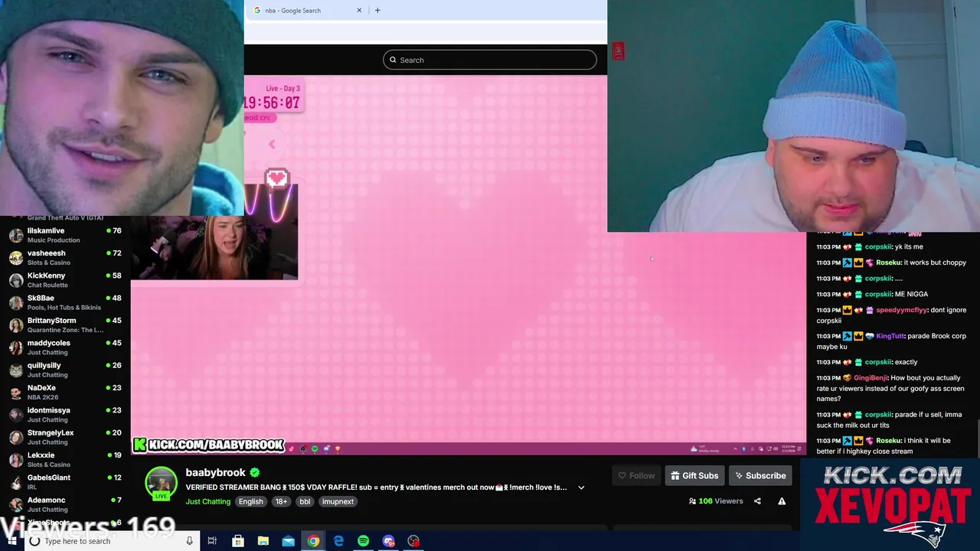Image resolution: width=980 pixels, height=551 pixels.
Task: Open Spotify from taskbar
Action: [363, 541]
